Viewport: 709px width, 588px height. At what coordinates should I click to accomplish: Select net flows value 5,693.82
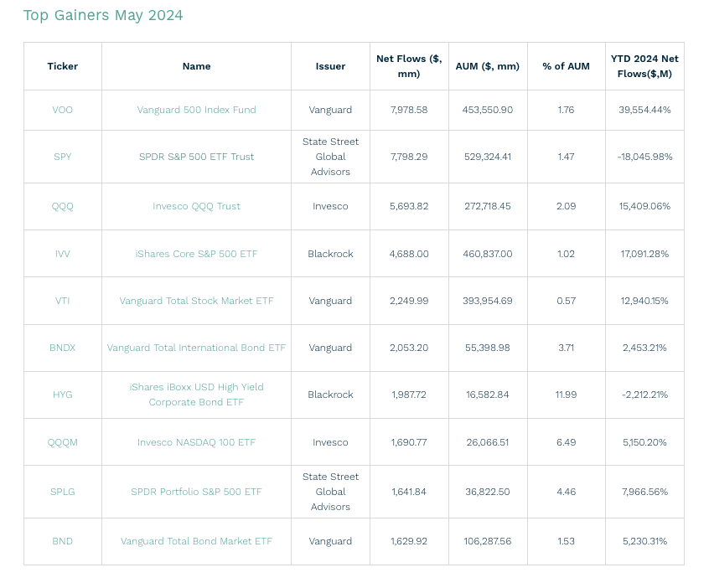coord(409,206)
